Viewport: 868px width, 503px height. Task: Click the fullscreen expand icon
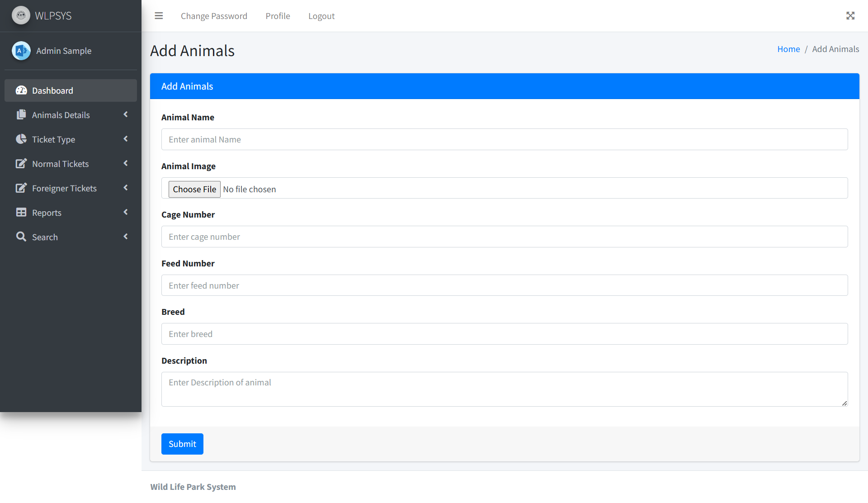coord(850,16)
